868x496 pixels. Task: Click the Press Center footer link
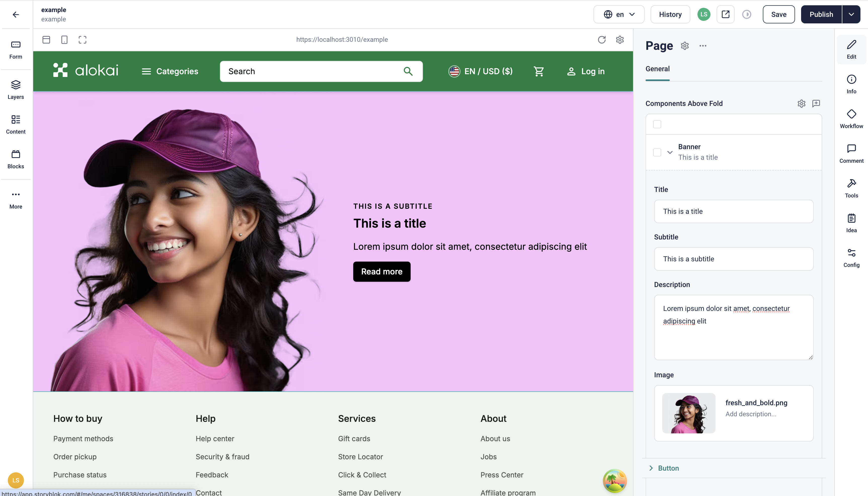pos(502,475)
